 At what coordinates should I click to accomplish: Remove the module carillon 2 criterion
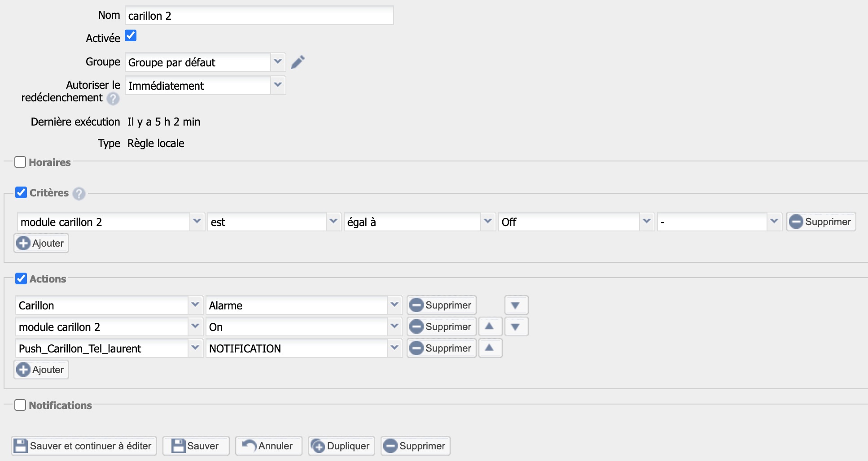[820, 222]
